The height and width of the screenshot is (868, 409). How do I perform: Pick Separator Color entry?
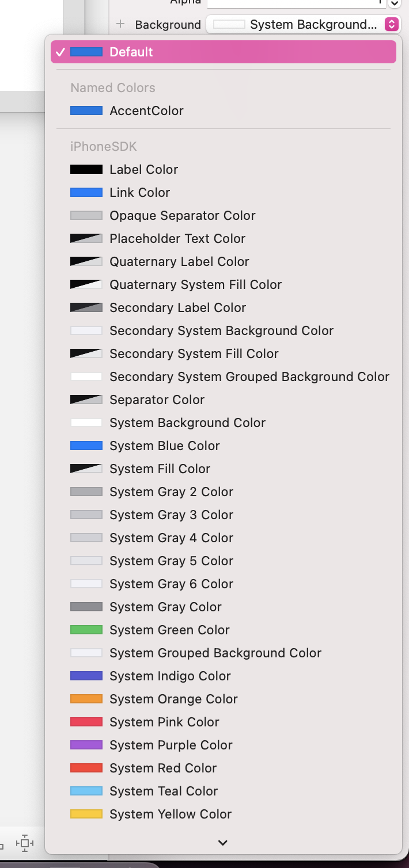click(224, 399)
